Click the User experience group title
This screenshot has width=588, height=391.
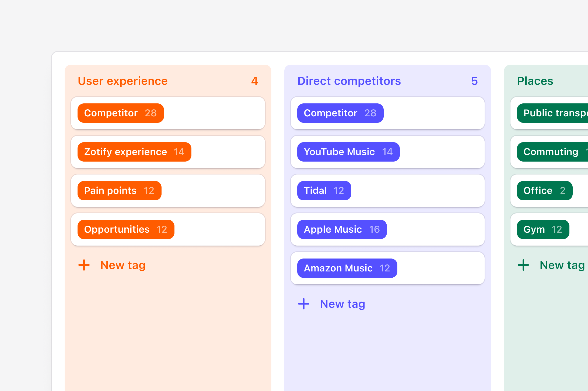click(x=123, y=81)
